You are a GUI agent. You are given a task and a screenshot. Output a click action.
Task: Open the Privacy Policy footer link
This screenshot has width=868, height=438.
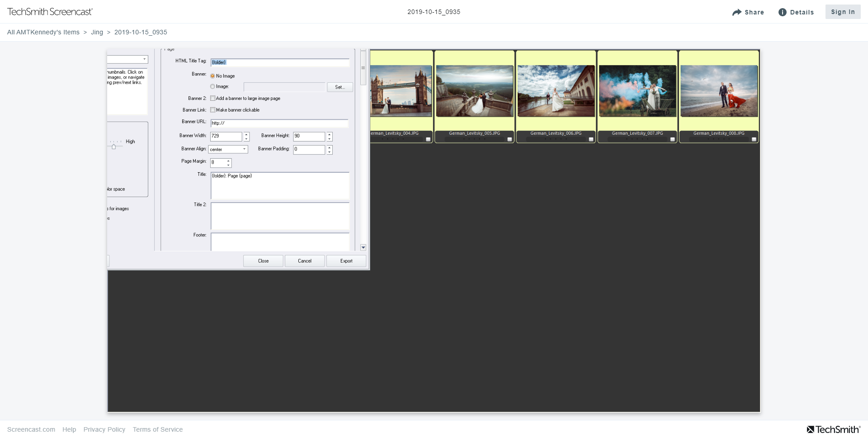[x=104, y=429]
